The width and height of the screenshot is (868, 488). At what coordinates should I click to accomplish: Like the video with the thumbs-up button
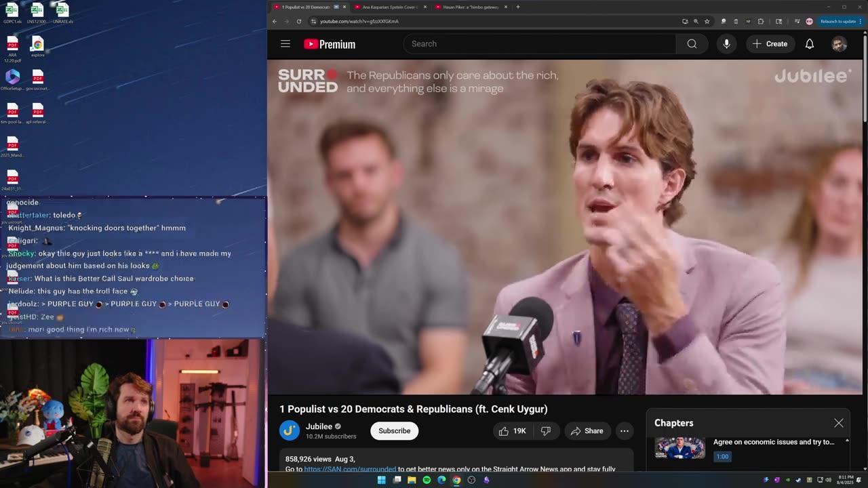tap(513, 431)
